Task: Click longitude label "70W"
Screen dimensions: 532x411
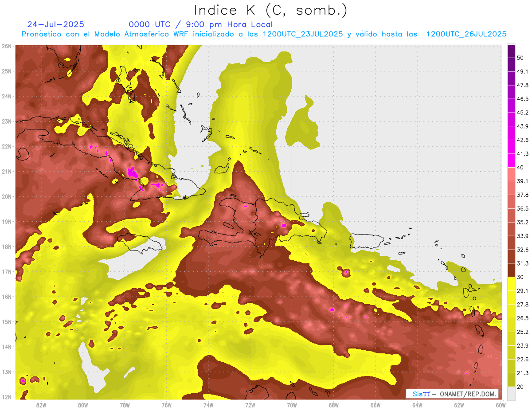Action: (292, 405)
